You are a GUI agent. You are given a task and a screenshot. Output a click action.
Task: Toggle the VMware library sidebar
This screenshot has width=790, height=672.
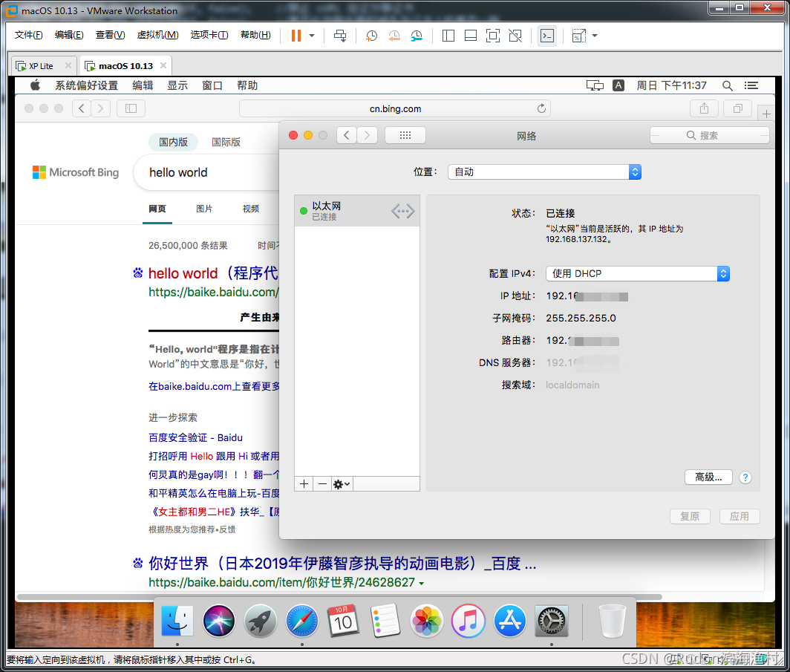tap(448, 35)
